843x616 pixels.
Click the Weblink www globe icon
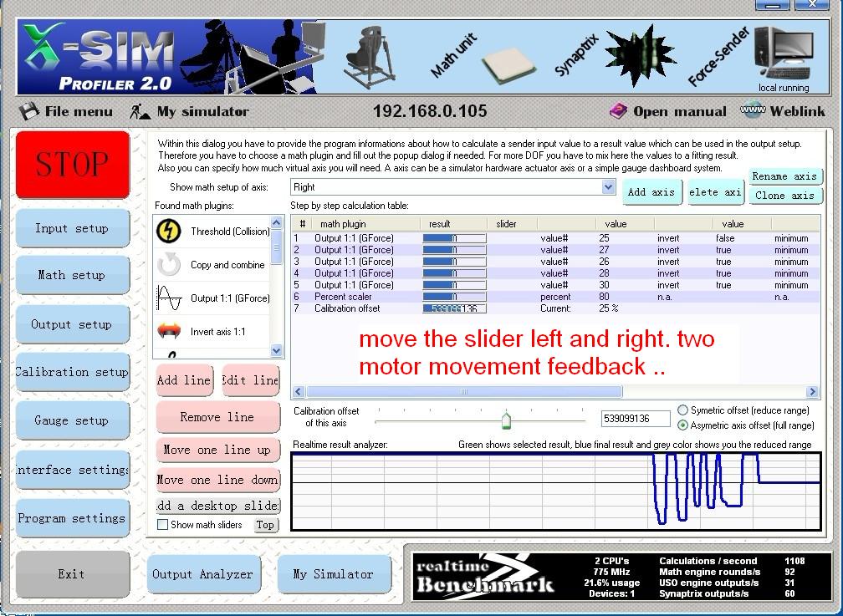[x=753, y=110]
